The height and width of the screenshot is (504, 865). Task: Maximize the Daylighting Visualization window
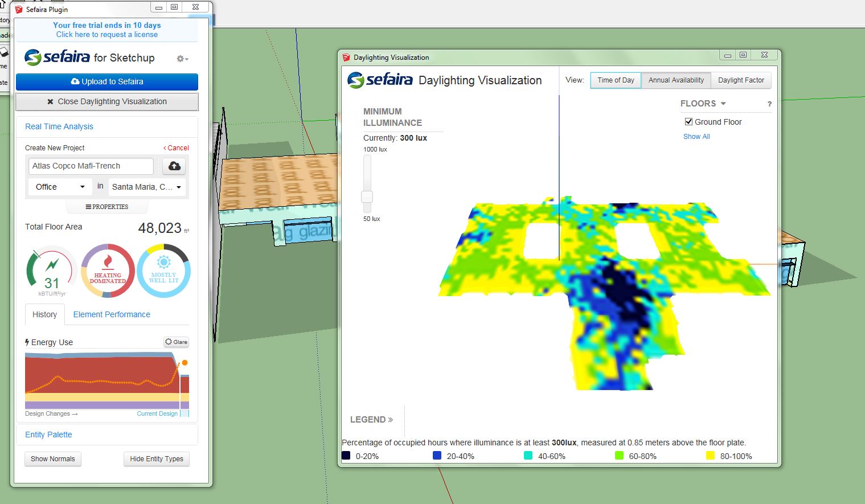[744, 55]
